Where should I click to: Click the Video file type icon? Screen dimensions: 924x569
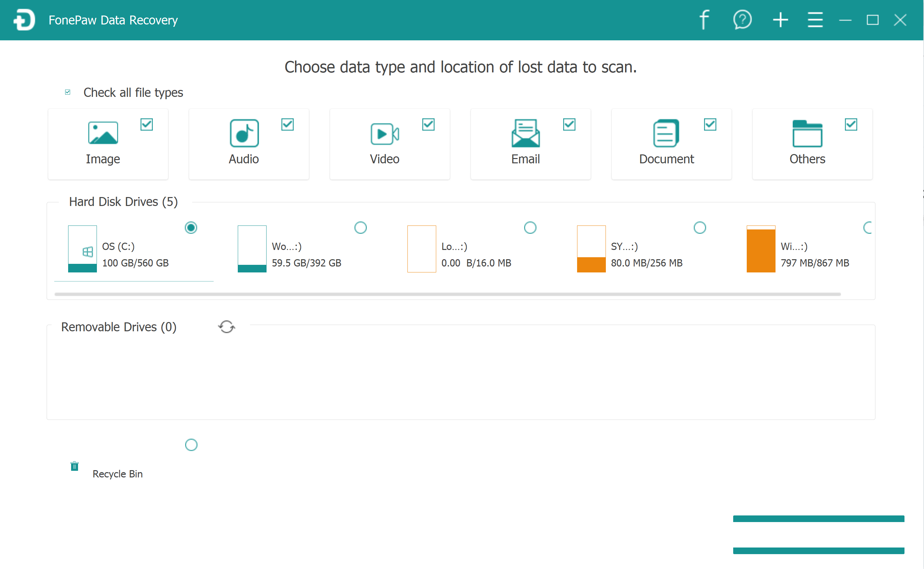[385, 134]
